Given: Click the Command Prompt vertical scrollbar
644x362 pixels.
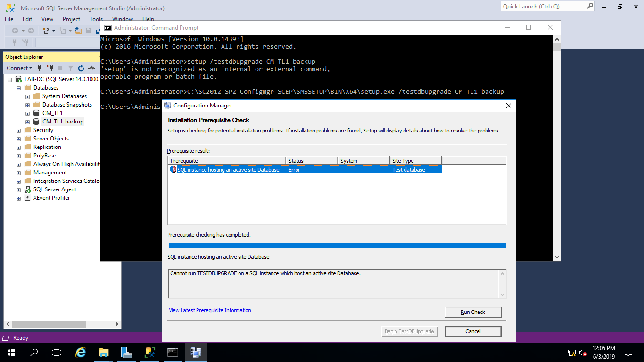Looking at the screenshot, I should click(x=557, y=148).
